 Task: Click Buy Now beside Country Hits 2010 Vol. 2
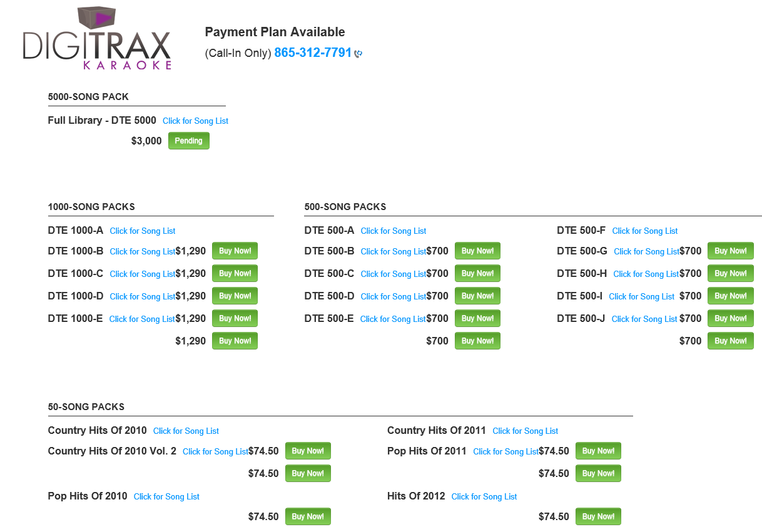click(308, 451)
